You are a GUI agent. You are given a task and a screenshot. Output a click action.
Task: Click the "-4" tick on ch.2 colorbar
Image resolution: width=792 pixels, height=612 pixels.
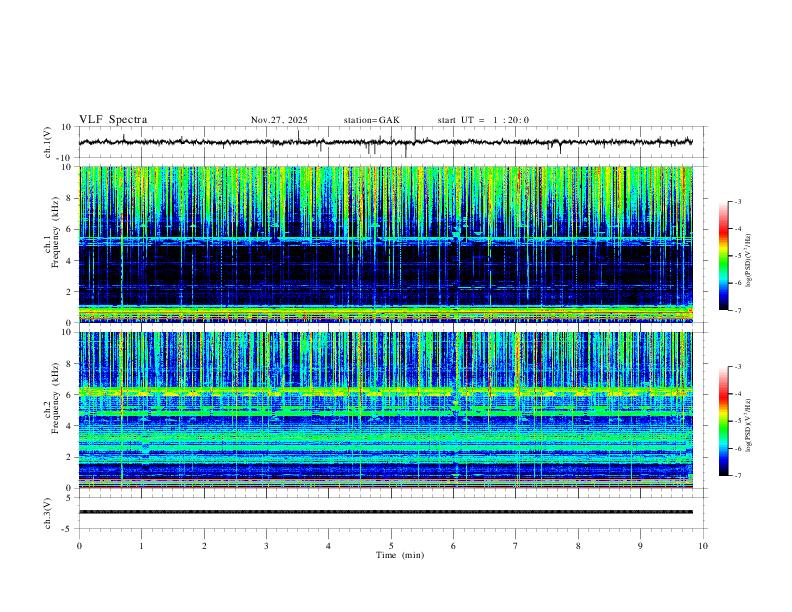click(x=738, y=394)
